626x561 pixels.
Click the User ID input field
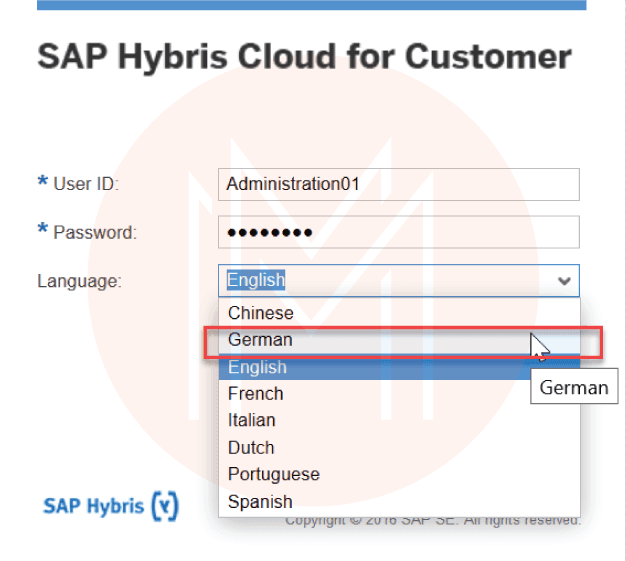pyautogui.click(x=398, y=184)
